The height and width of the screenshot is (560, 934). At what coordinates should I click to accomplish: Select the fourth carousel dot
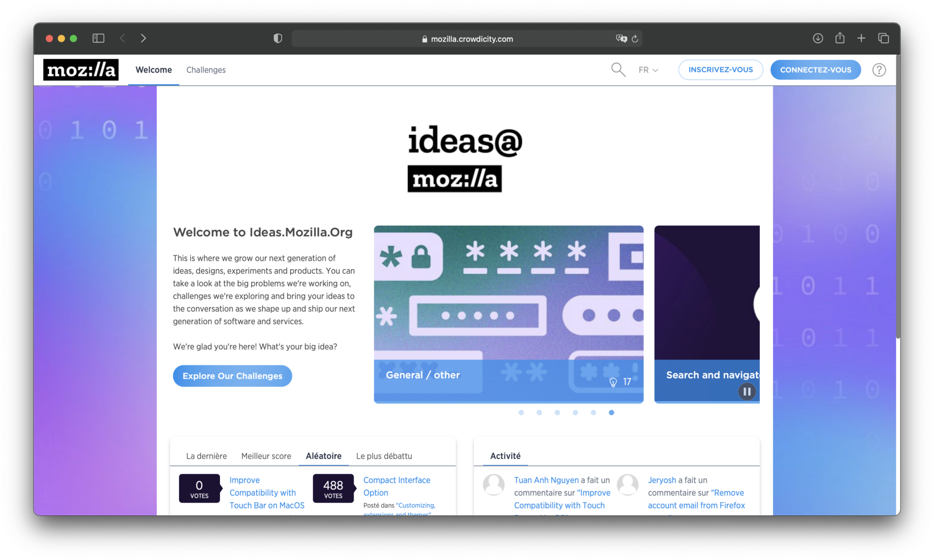coord(575,413)
